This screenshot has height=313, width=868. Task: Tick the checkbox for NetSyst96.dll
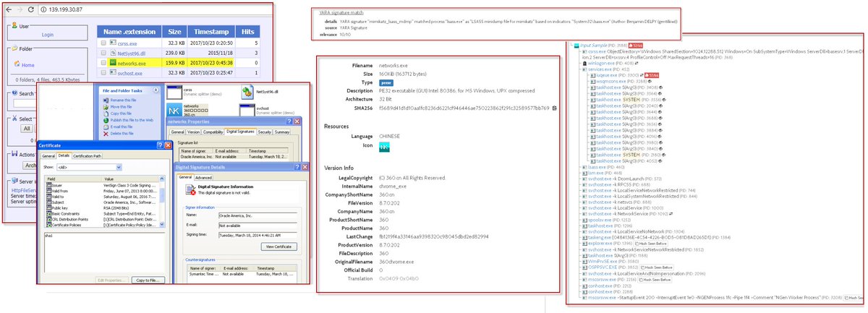(103, 53)
